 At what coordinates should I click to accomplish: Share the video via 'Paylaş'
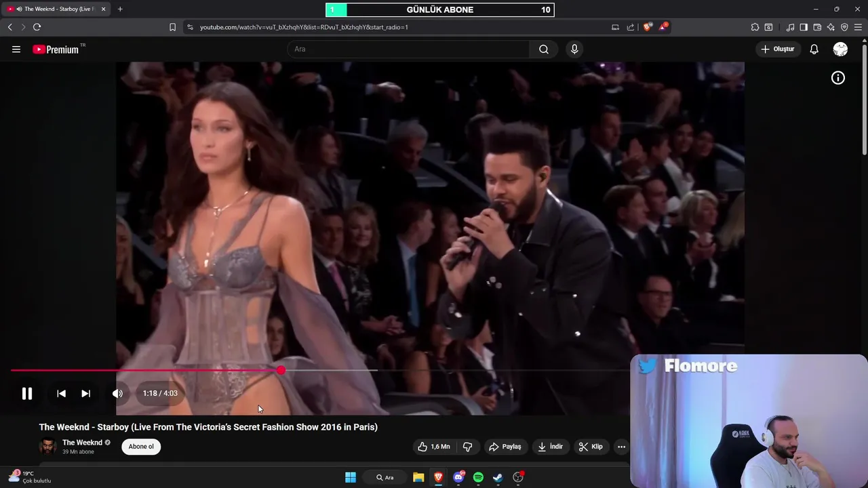click(505, 447)
